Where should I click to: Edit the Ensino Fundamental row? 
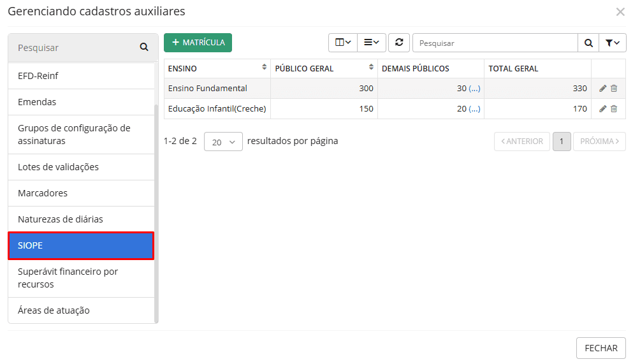(x=603, y=89)
